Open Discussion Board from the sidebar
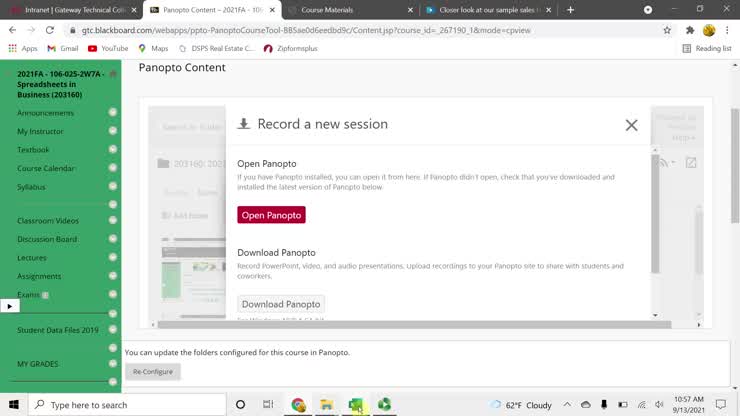This screenshot has width=740, height=416. click(x=47, y=239)
